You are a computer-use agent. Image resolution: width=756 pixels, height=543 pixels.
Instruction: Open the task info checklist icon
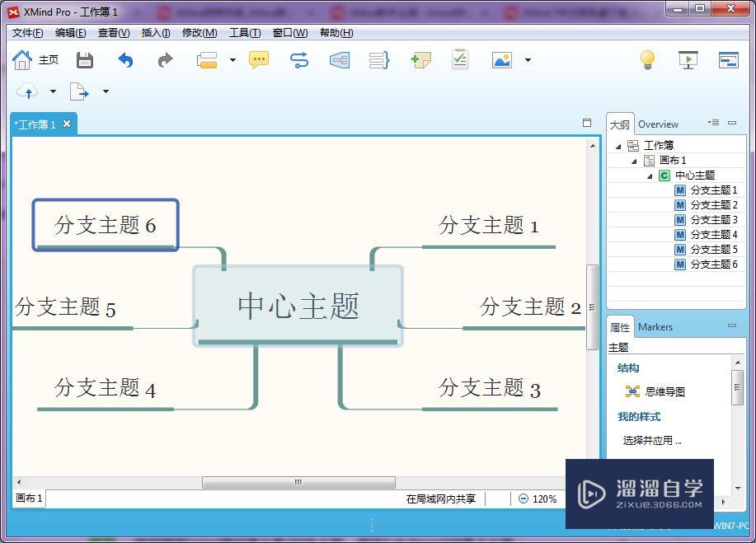pos(460,59)
